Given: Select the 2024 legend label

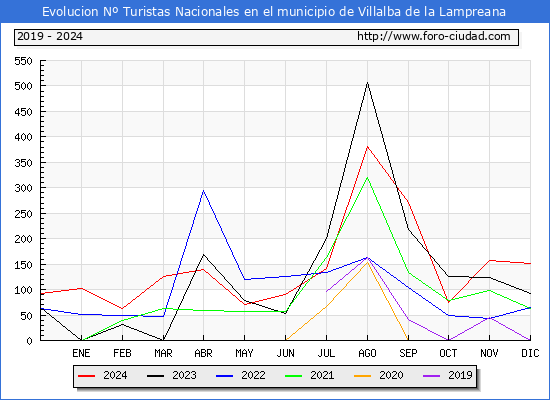Looking at the screenshot, I should click(115, 375).
